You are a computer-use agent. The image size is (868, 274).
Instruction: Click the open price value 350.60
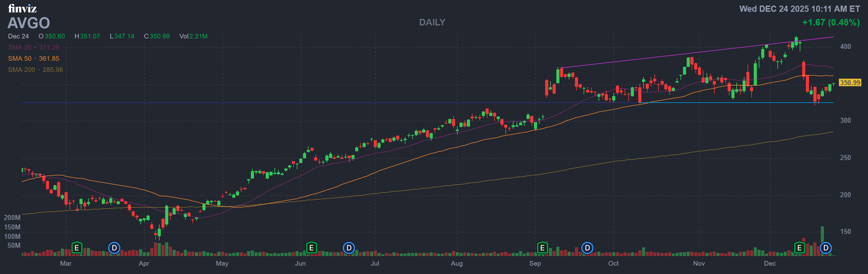point(55,36)
